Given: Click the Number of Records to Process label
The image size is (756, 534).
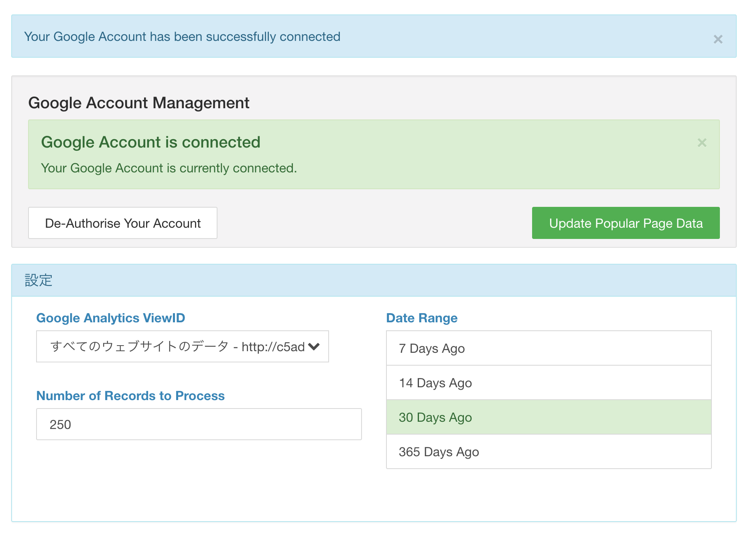Looking at the screenshot, I should pos(130,396).
